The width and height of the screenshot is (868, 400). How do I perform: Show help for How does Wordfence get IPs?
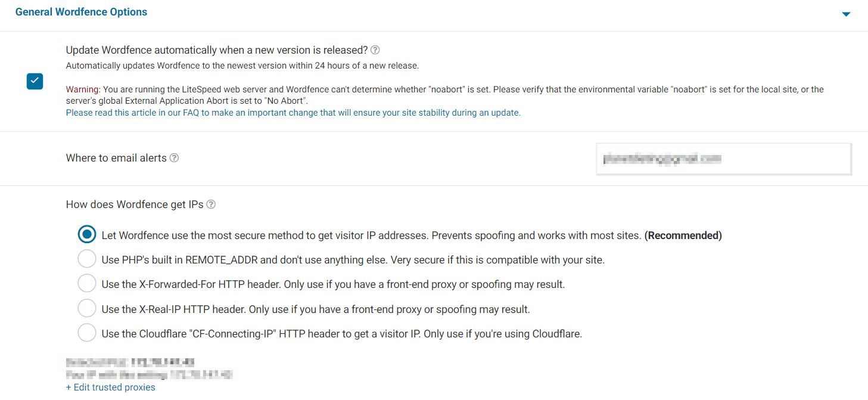[210, 204]
